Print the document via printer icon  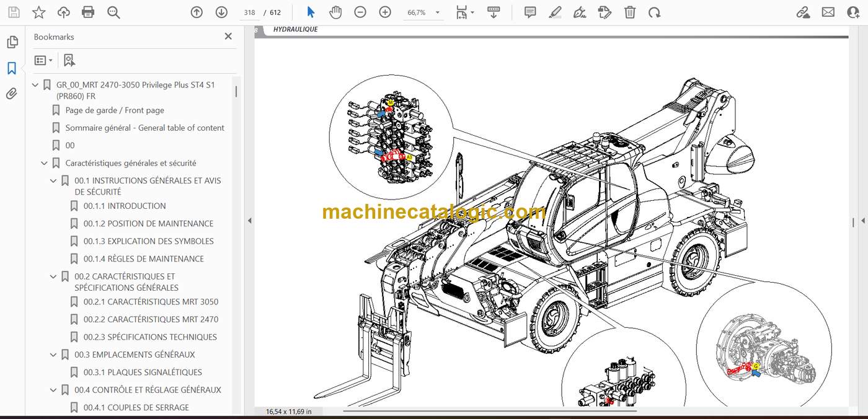click(88, 12)
